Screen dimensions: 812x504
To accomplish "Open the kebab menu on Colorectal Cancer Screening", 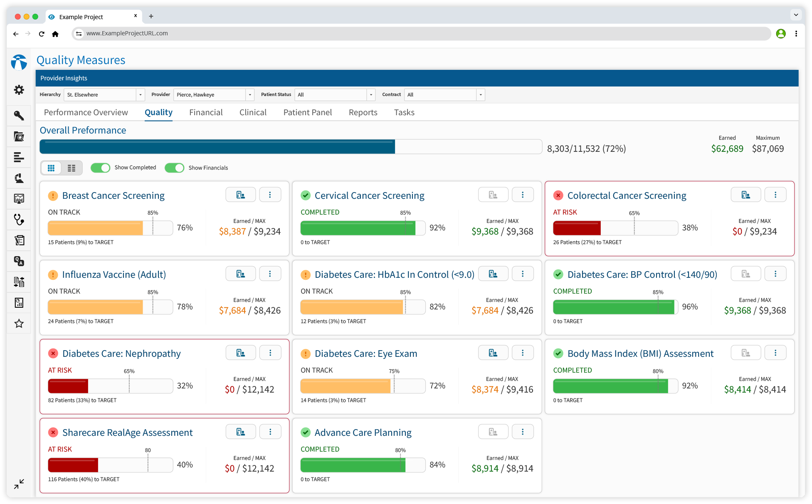I will point(775,194).
